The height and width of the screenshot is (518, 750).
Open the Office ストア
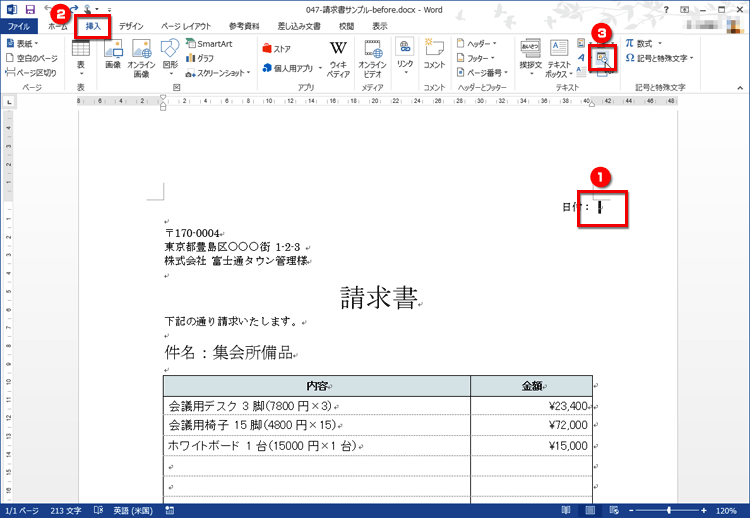coord(276,49)
